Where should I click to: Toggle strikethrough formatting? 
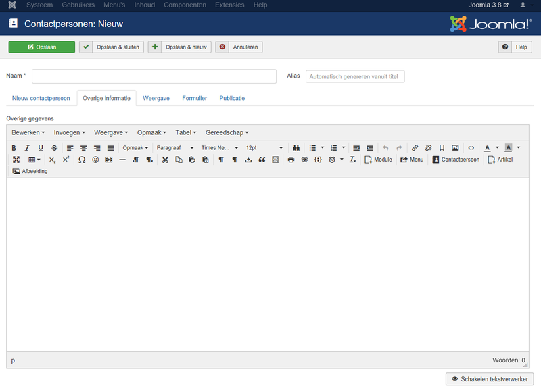[54, 148]
